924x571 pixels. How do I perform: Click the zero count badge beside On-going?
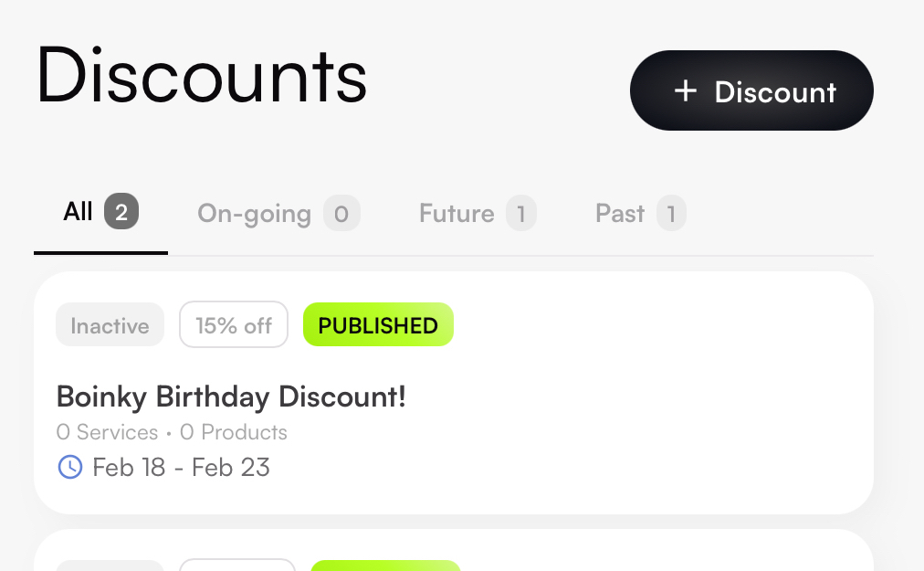[341, 214]
